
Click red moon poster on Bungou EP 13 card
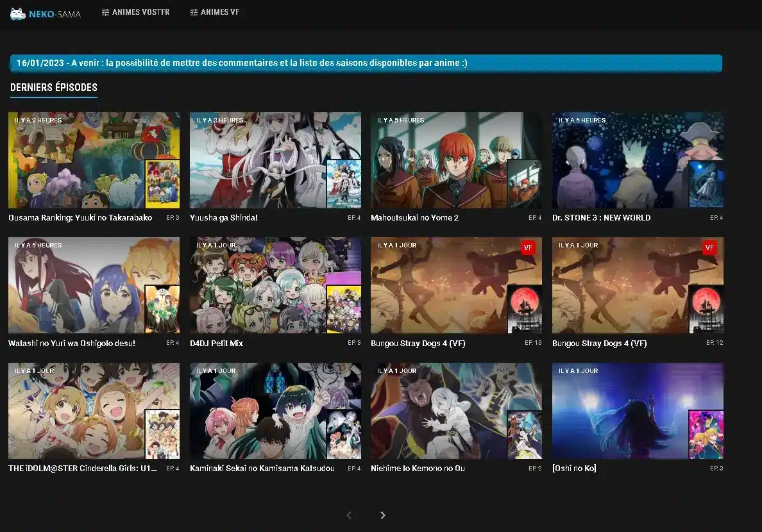click(x=525, y=309)
